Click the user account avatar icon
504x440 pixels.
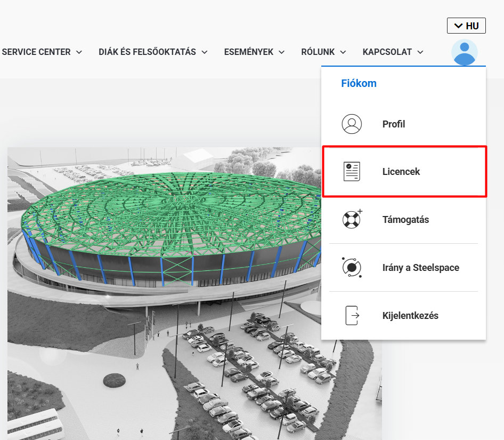465,52
